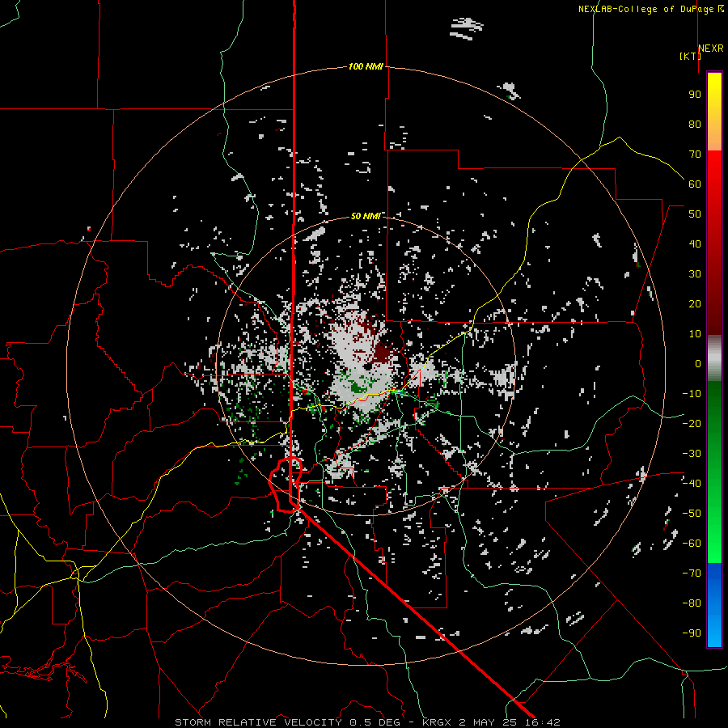Image resolution: width=728 pixels, height=728 pixels.
Task: Click the -20 value on velocity scale
Action: (692, 424)
